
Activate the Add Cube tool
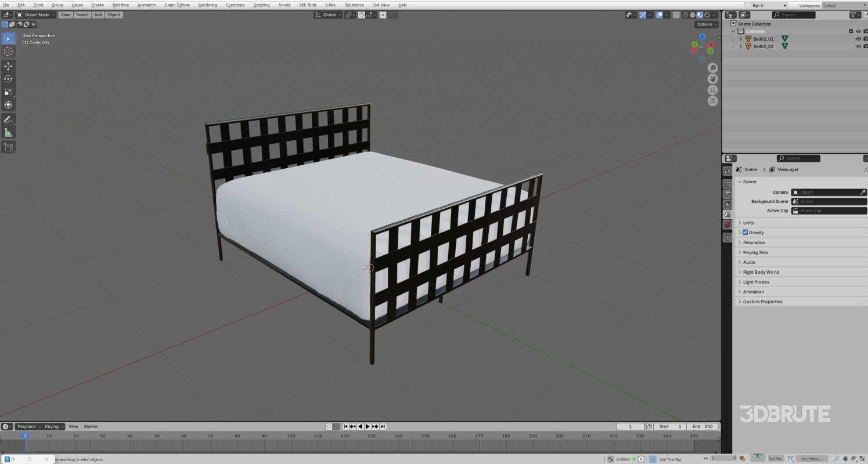click(8, 147)
